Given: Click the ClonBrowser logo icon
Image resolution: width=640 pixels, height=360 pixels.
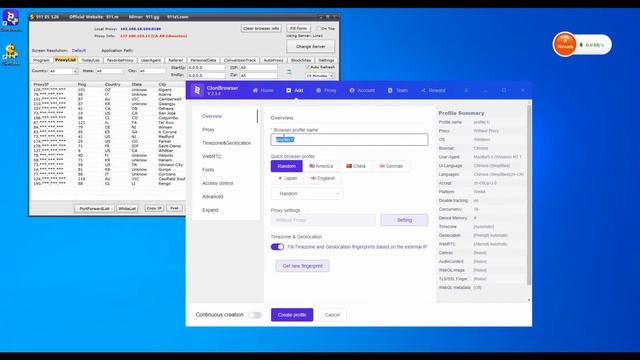Looking at the screenshot, I should click(x=197, y=90).
